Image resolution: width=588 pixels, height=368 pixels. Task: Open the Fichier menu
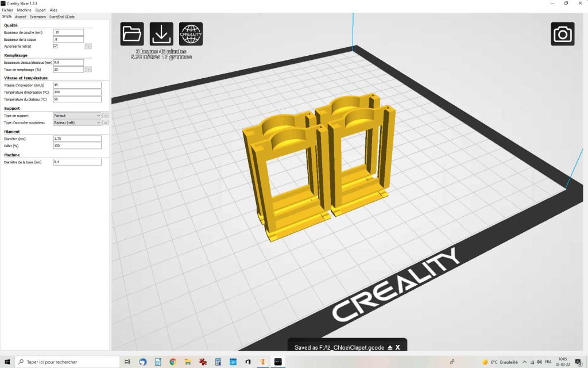(7, 10)
